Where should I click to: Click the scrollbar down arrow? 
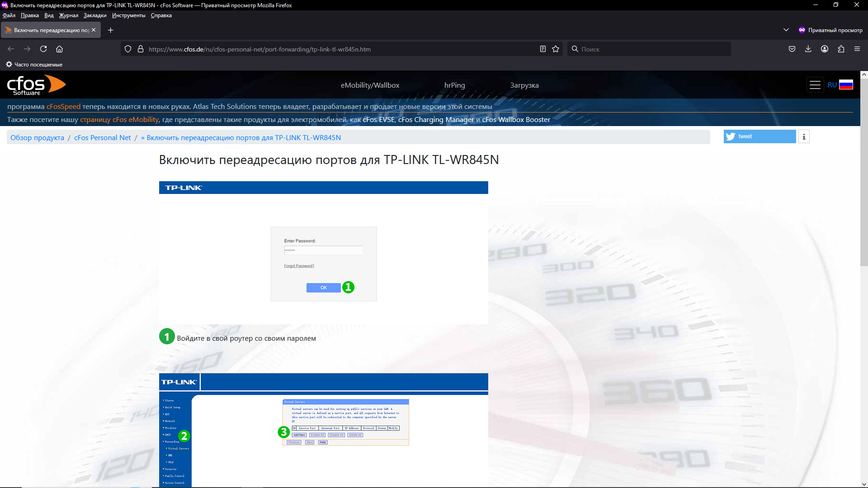pos(864,483)
